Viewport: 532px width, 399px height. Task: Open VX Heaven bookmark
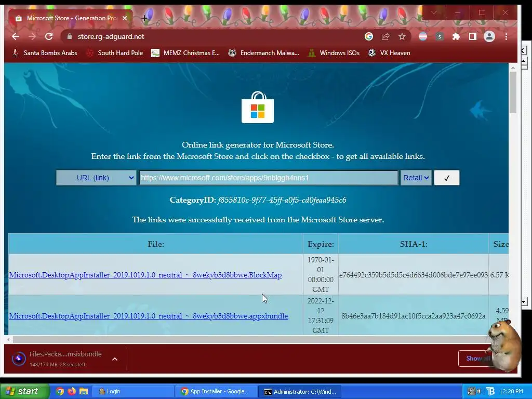(x=389, y=53)
